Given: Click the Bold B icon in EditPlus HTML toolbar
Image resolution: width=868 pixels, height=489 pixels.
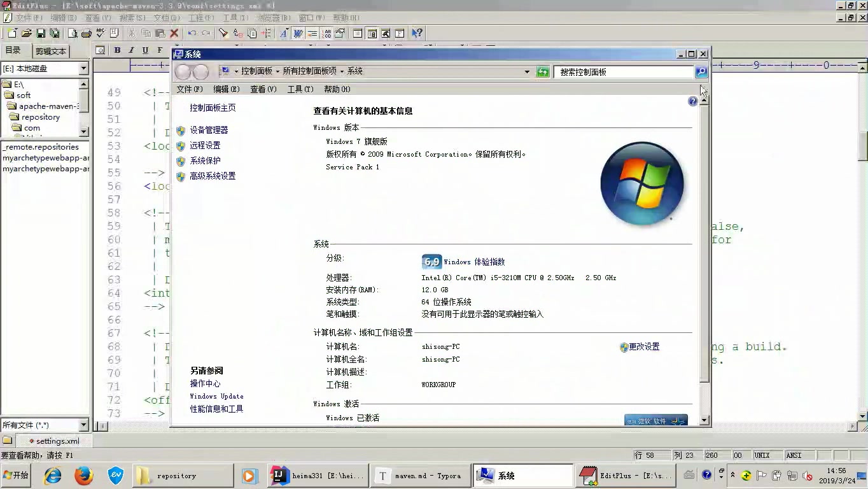Looking at the screenshot, I should click(117, 50).
